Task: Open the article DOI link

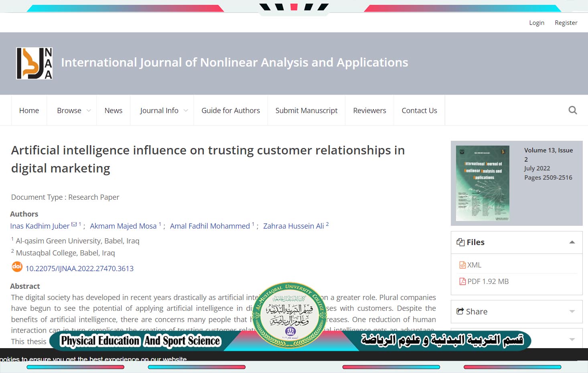Action: pos(79,269)
